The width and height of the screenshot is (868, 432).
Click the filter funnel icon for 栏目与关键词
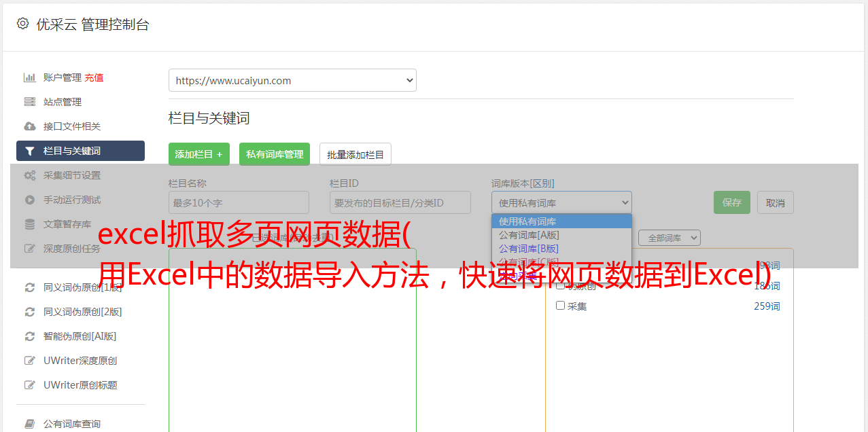point(30,151)
